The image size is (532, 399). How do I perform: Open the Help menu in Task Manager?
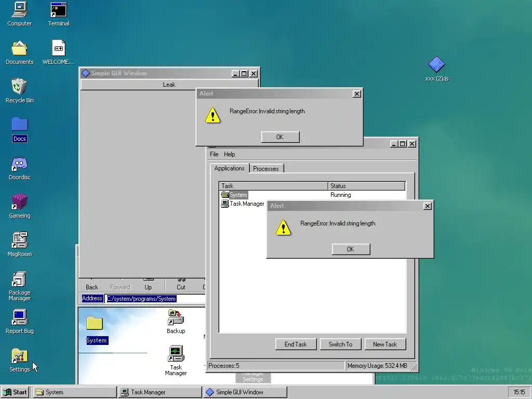click(229, 154)
